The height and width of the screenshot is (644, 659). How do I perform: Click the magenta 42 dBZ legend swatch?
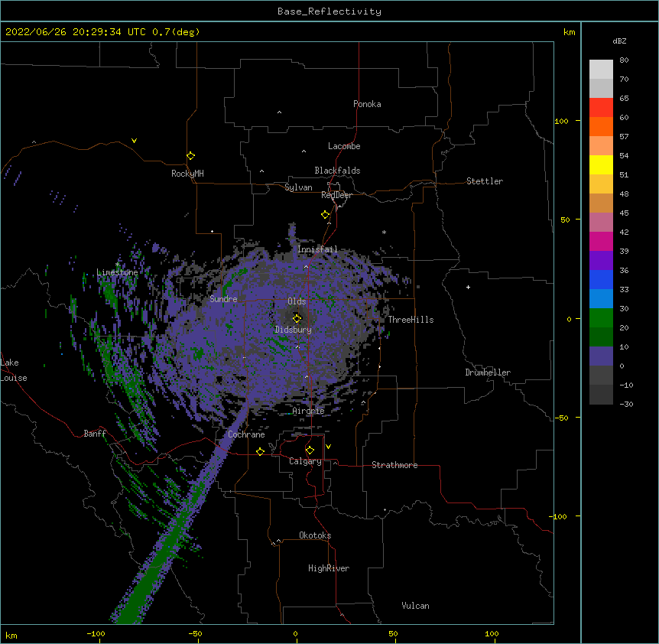tap(601, 241)
